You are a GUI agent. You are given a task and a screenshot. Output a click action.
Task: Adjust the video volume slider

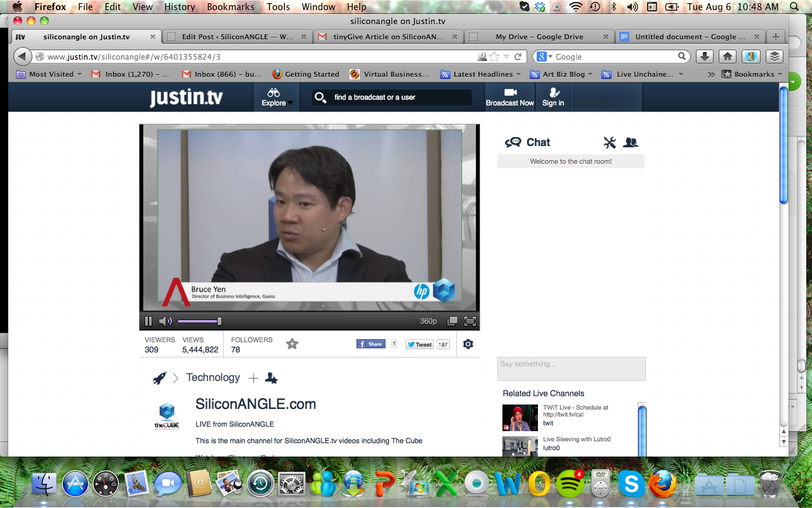coord(199,321)
